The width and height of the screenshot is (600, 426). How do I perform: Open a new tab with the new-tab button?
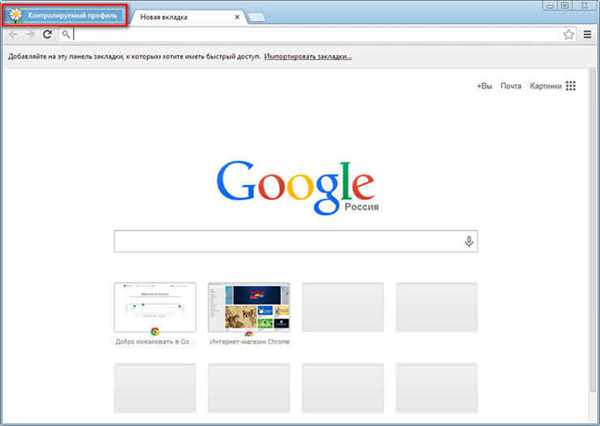tap(256, 17)
